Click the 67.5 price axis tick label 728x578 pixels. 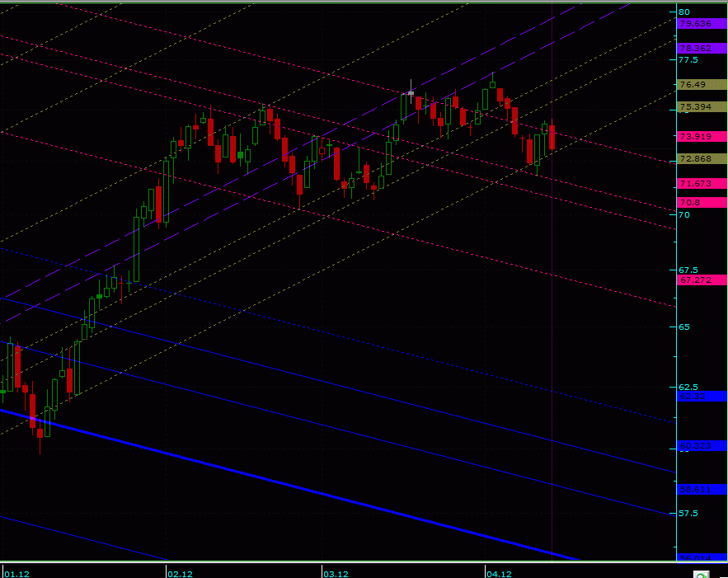tap(688, 270)
